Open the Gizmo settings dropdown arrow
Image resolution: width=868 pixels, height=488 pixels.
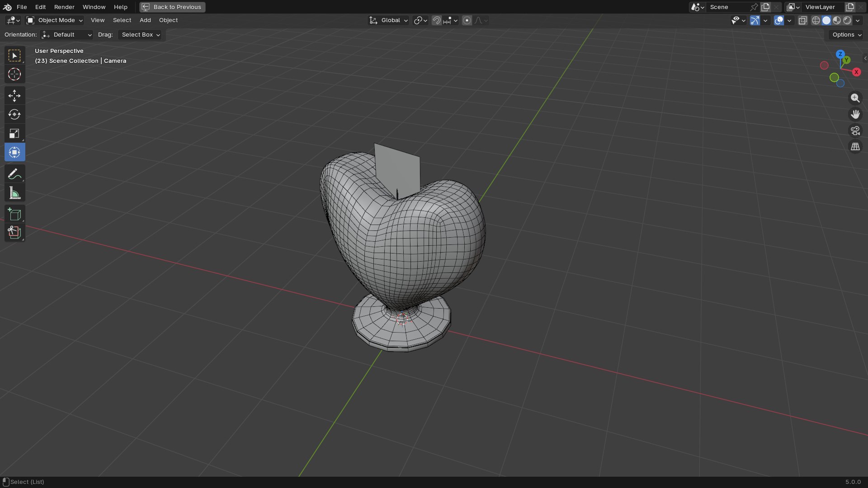click(x=765, y=20)
